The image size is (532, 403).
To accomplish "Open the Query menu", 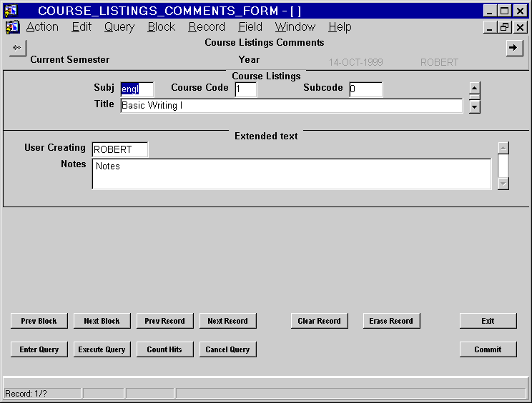I will tap(119, 26).
